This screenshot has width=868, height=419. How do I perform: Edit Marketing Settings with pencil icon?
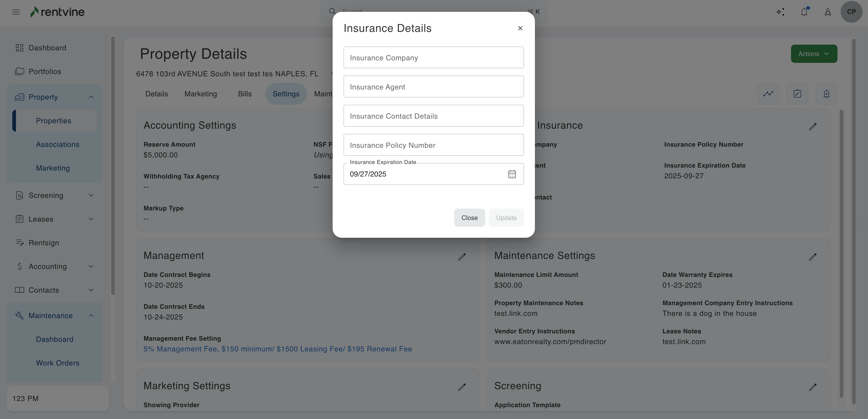click(x=462, y=387)
